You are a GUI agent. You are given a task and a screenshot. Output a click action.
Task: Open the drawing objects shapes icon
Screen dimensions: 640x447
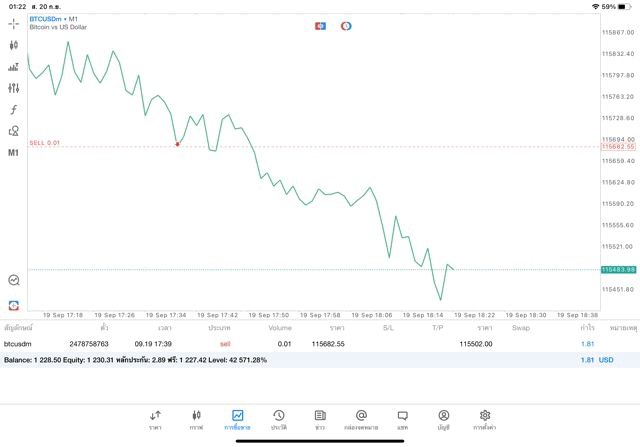[x=13, y=131]
